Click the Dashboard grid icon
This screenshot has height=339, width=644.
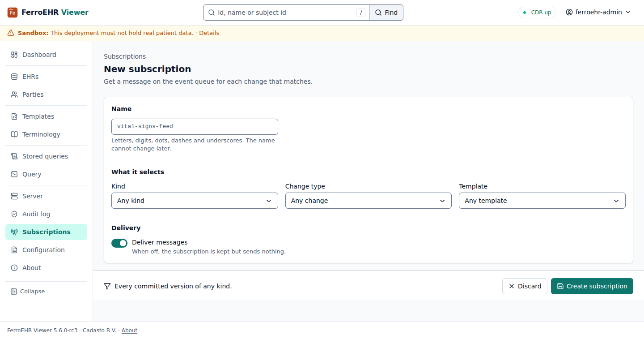[x=14, y=55]
